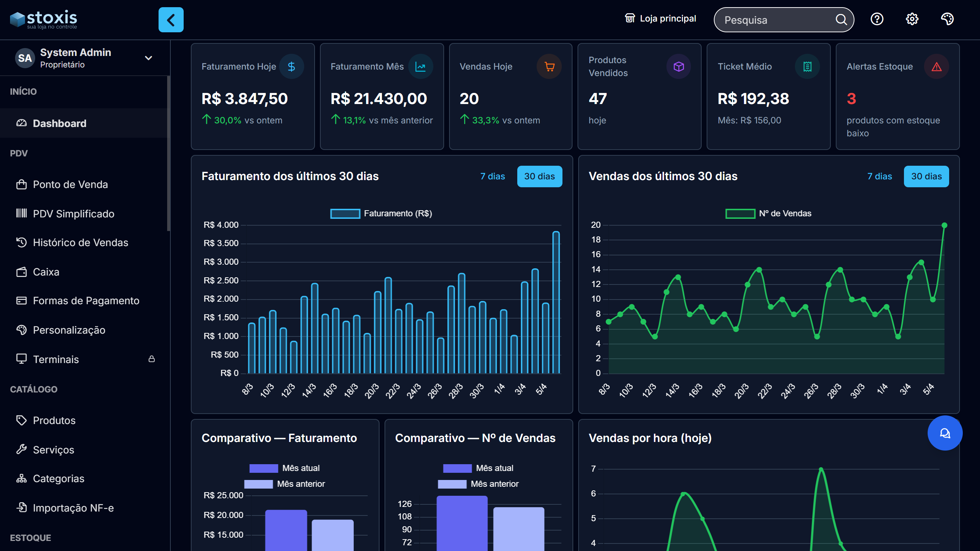Click the cart icon on Vendas Hoje card
Viewport: 980px width, 551px height.
pyautogui.click(x=549, y=67)
